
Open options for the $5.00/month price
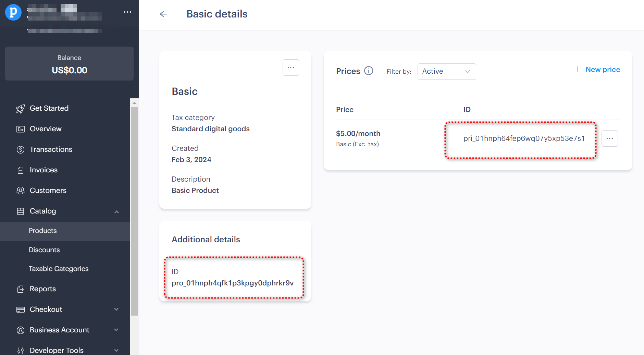click(609, 138)
